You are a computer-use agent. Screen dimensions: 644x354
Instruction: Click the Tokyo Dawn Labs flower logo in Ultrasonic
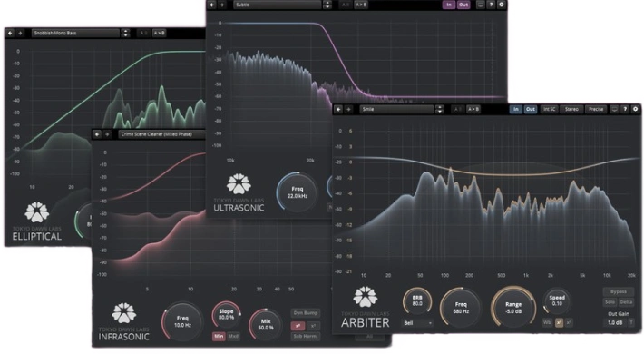point(239,183)
